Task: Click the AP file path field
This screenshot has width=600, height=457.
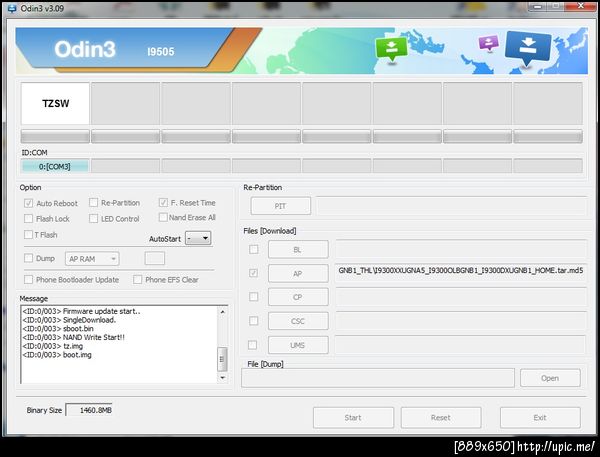Action: (461, 273)
